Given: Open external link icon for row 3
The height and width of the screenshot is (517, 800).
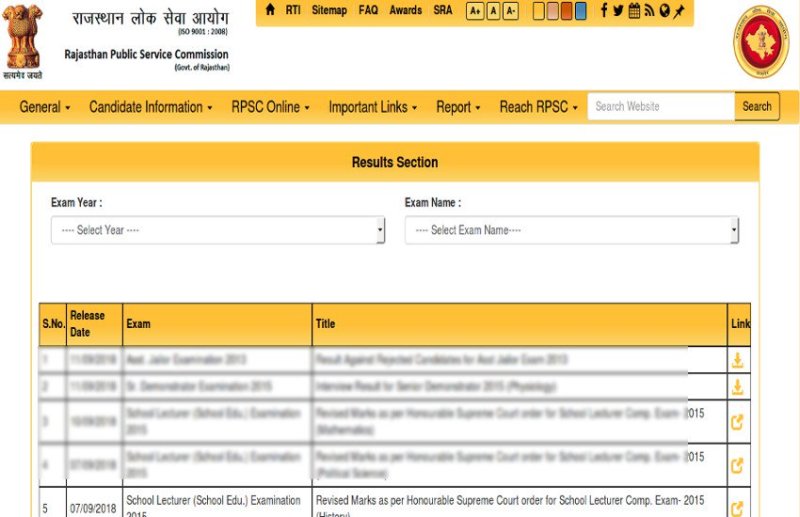Looking at the screenshot, I should (x=738, y=422).
